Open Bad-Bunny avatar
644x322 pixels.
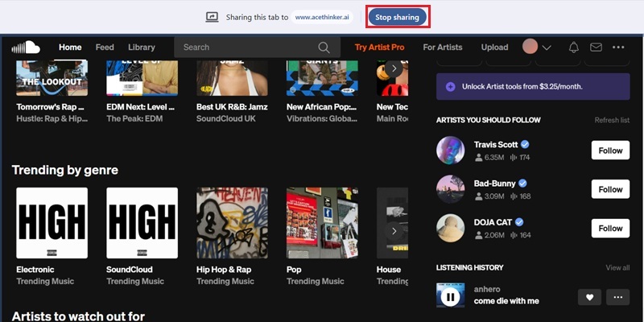451,189
